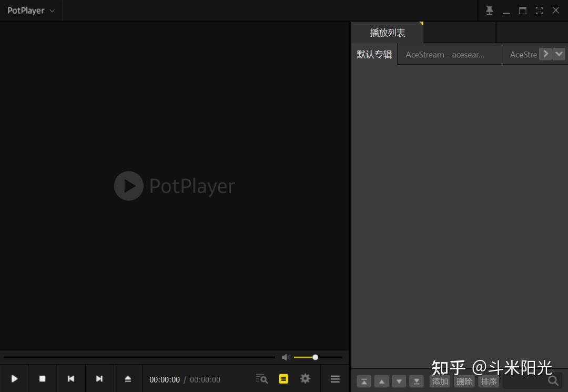The height and width of the screenshot is (392, 568).
Task: Stop playback with the stop button
Action: [43, 379]
